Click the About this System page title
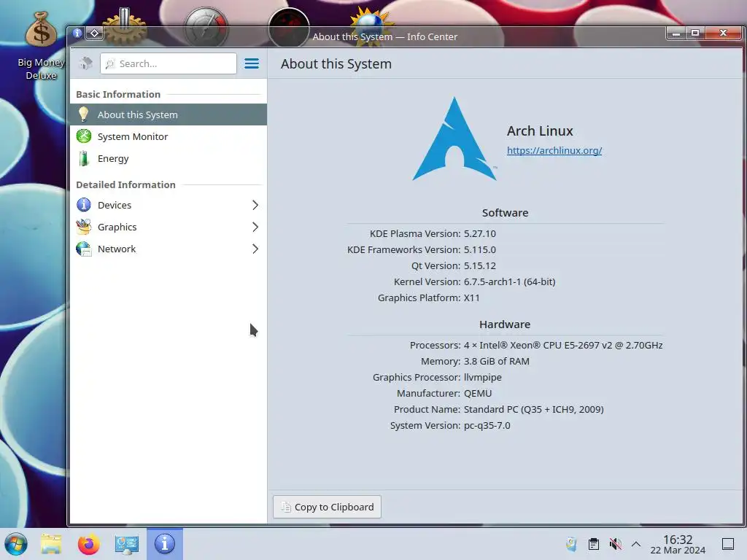Screen dimensions: 747x560 coord(336,64)
